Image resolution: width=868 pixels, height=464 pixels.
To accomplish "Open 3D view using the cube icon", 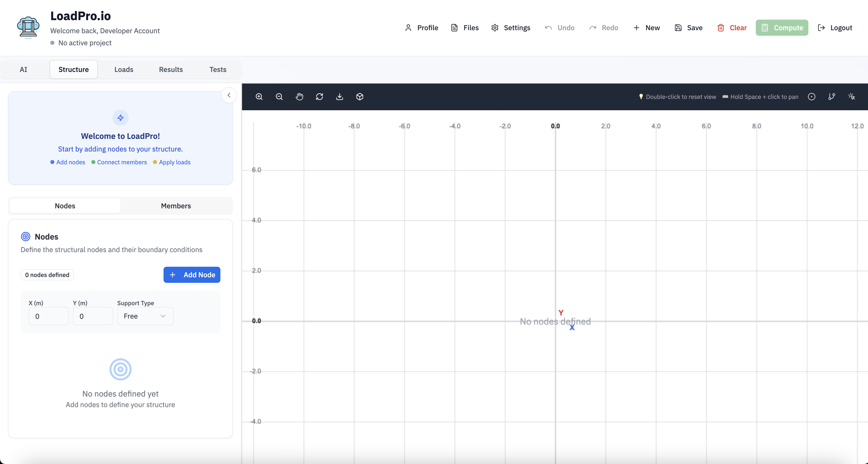I will pos(360,97).
